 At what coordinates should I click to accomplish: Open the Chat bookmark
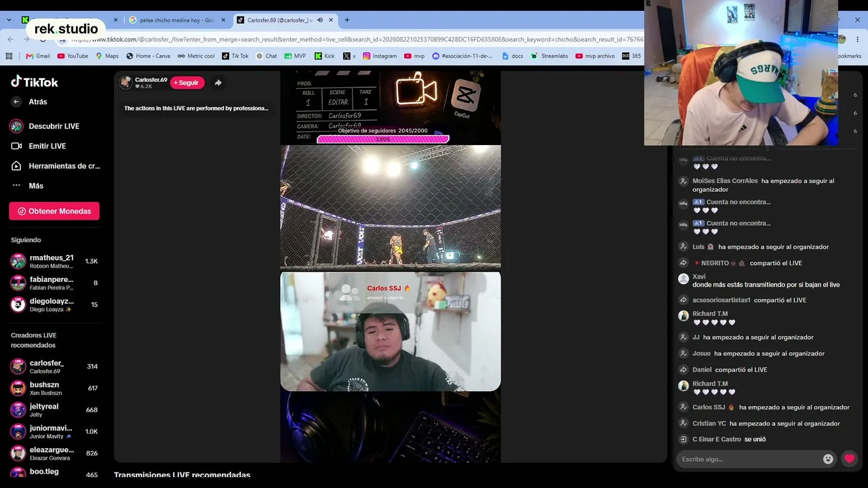coord(267,56)
